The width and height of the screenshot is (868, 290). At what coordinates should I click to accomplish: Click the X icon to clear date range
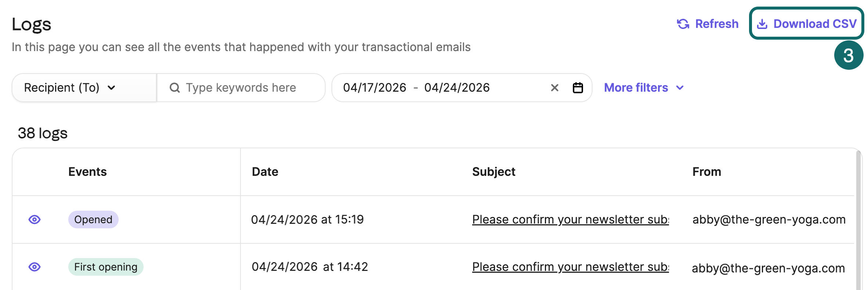click(x=554, y=87)
